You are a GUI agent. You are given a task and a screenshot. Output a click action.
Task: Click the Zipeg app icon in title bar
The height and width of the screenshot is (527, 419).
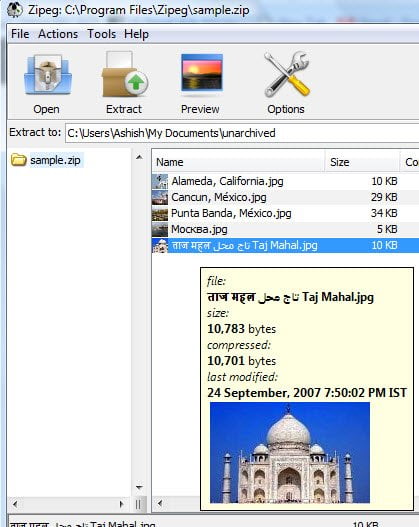[x=15, y=9]
